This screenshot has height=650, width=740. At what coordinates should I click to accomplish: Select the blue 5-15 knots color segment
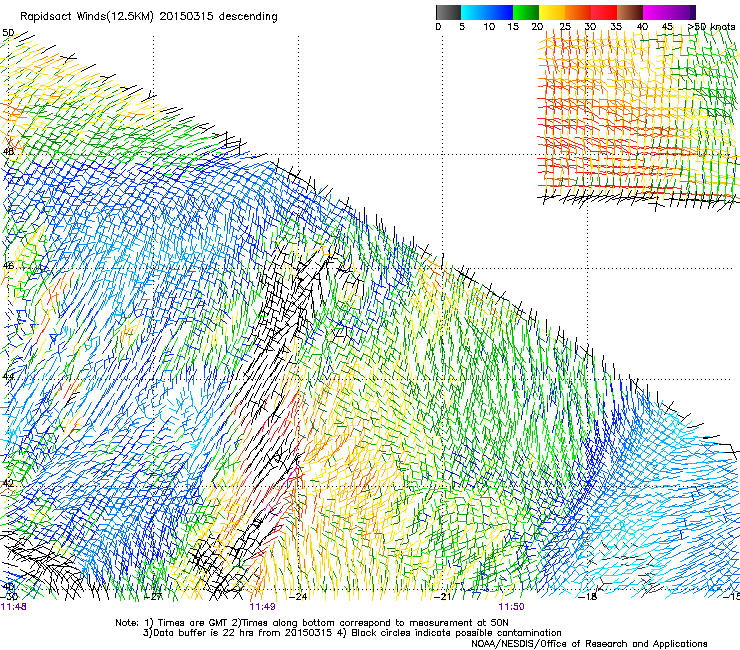coord(487,12)
